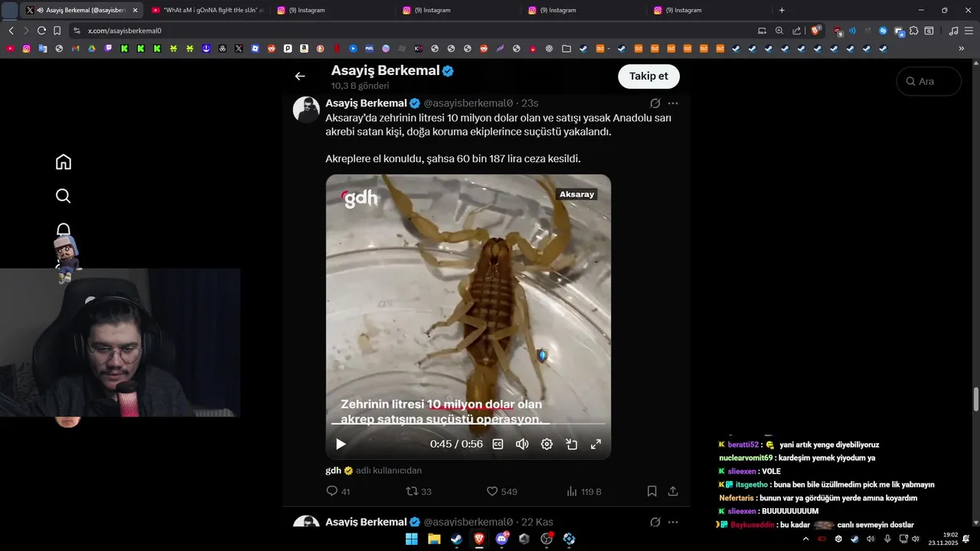The height and width of the screenshot is (551, 980).
Task: Open Steam from the taskbar
Action: pos(456,539)
